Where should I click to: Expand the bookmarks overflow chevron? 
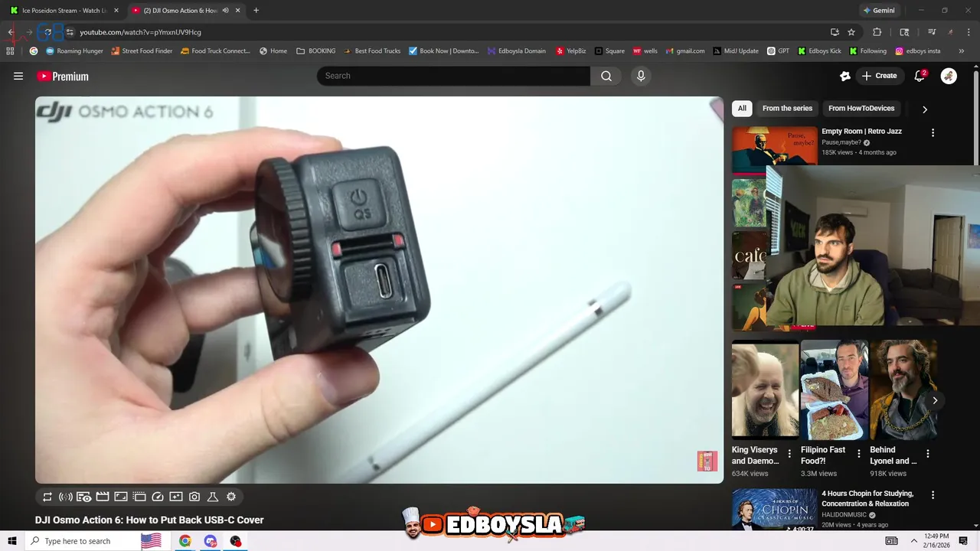(x=962, y=51)
